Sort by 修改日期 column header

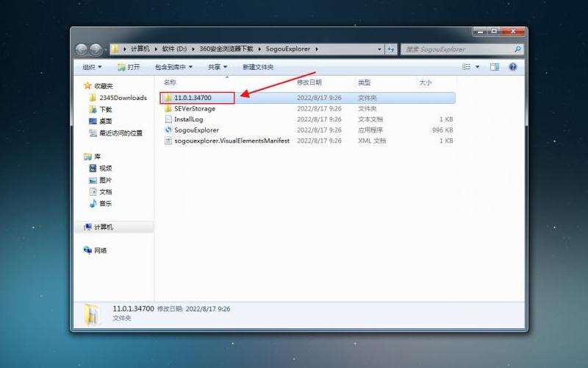coord(309,82)
